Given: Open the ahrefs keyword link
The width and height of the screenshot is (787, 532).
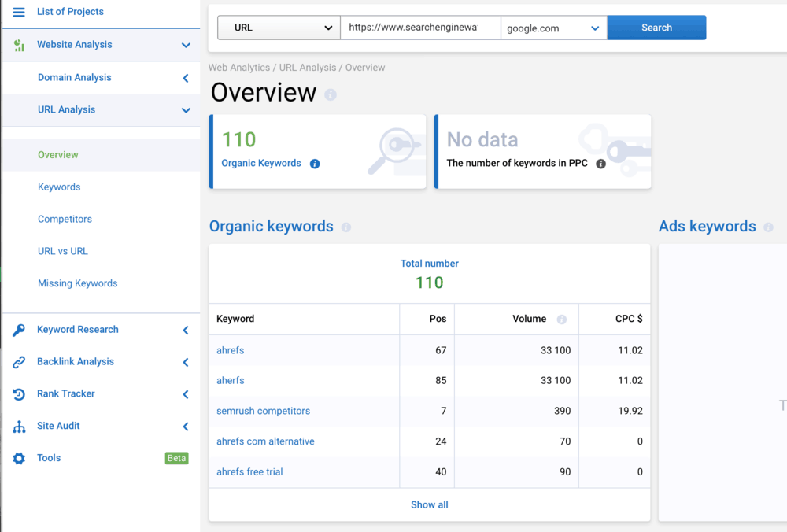Looking at the screenshot, I should click(230, 349).
